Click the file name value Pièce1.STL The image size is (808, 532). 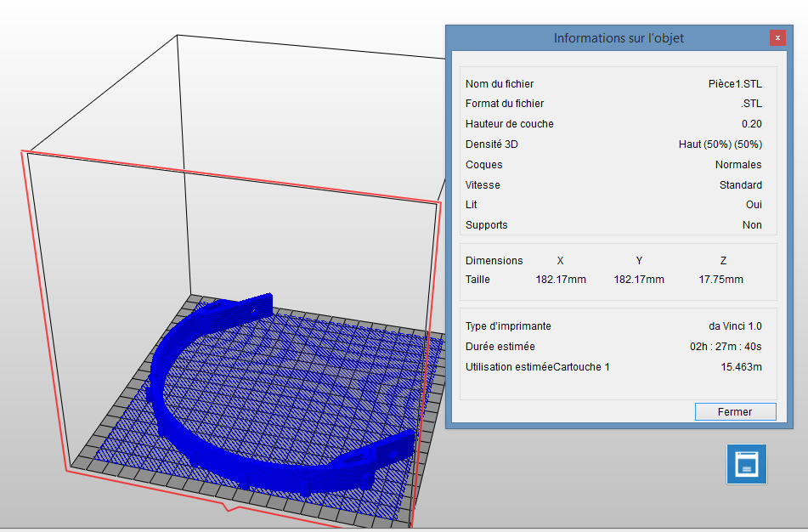(x=735, y=83)
